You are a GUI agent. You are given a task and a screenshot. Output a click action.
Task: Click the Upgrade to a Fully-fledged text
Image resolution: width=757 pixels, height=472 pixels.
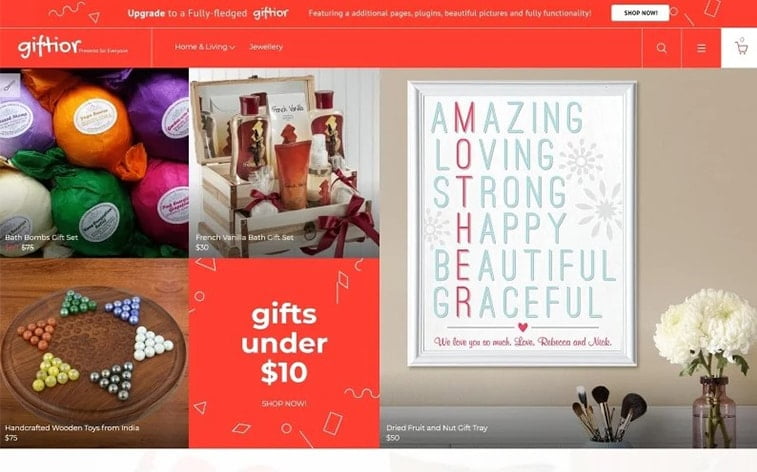(x=187, y=13)
